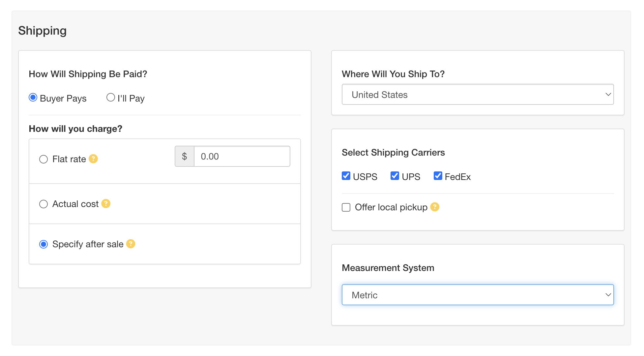
Task: Choose the Specify after sale option
Action: point(44,245)
